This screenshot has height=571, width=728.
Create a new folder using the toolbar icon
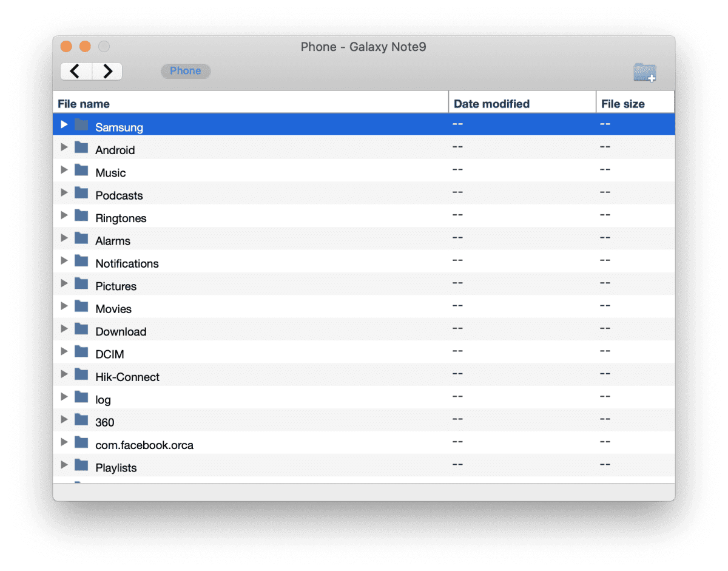(645, 72)
